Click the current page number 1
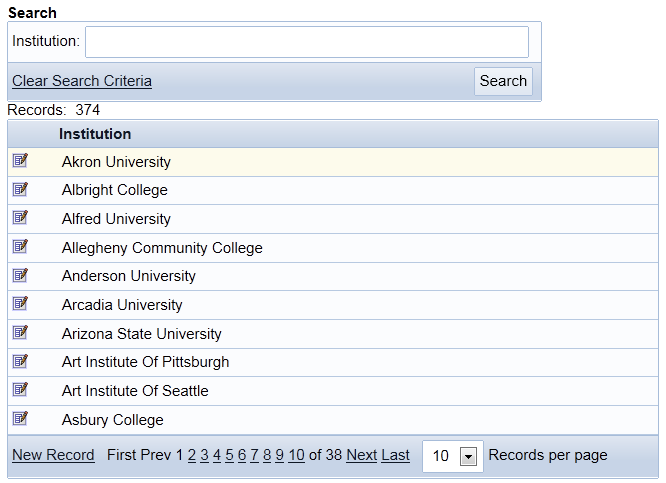Screen dimensions: 666x483 (x=179, y=455)
